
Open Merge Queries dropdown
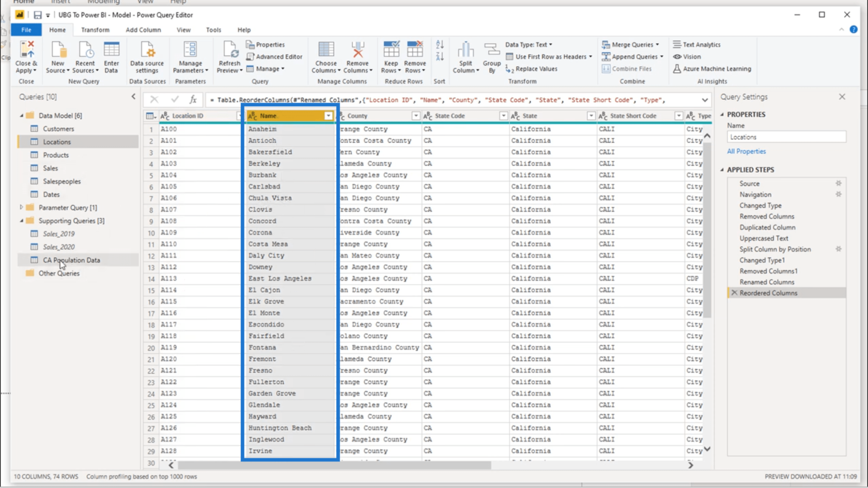pos(630,44)
